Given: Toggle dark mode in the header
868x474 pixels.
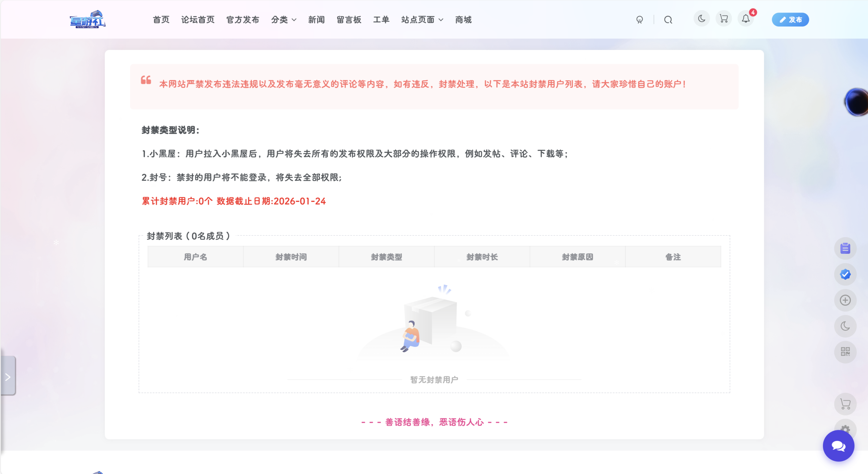Looking at the screenshot, I should click(x=702, y=19).
